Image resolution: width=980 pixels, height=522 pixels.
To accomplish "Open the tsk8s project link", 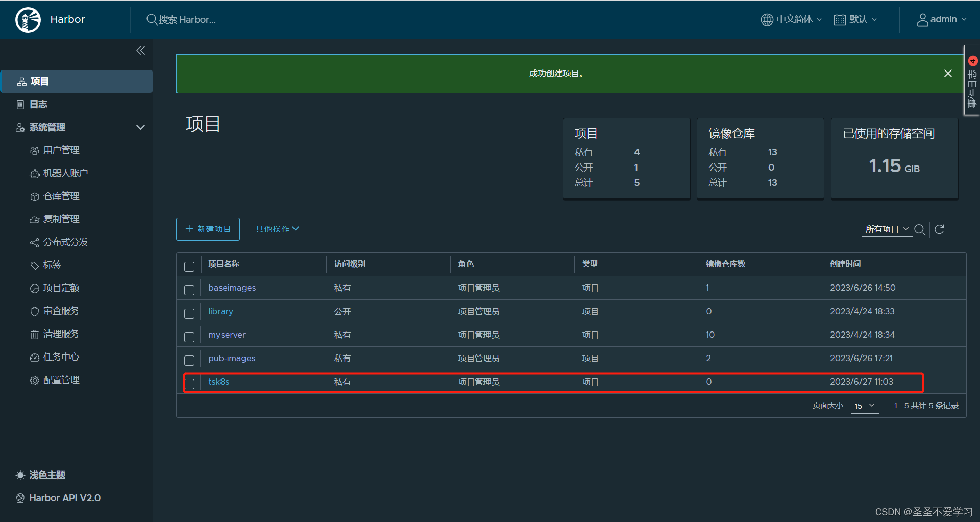I will (x=219, y=382).
